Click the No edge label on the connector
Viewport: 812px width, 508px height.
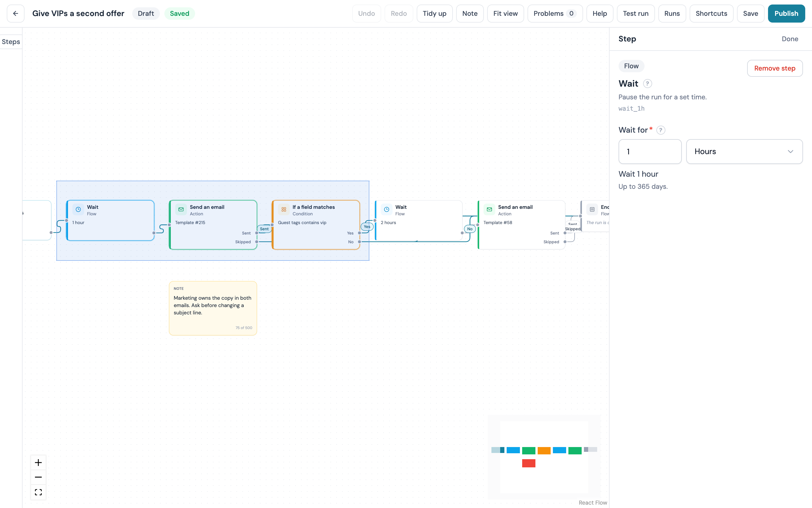click(x=470, y=229)
